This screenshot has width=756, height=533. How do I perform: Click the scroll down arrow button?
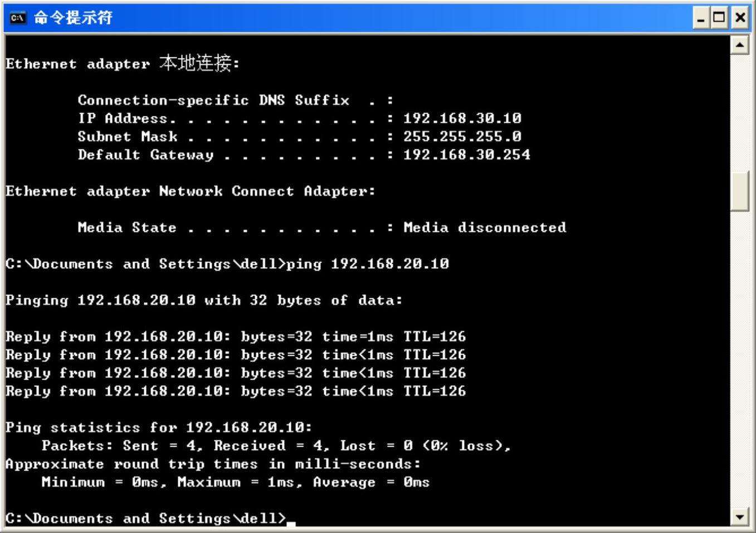click(740, 517)
